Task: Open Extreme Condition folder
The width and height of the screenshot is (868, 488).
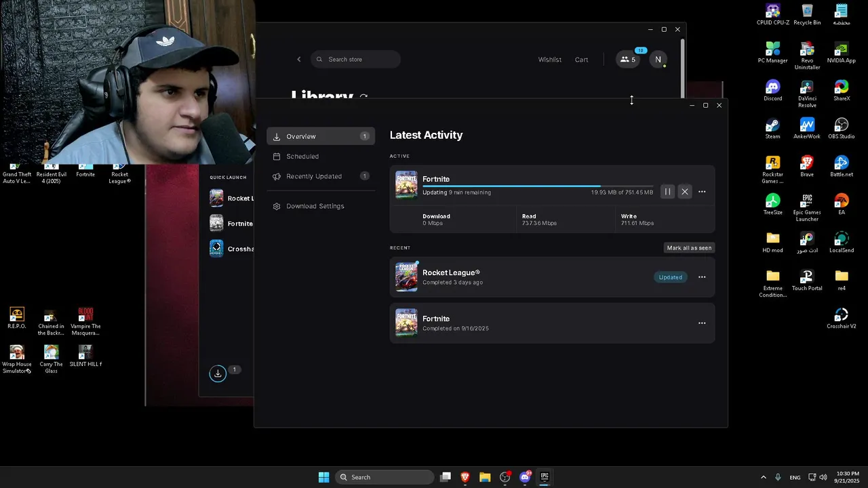Action: click(773, 284)
